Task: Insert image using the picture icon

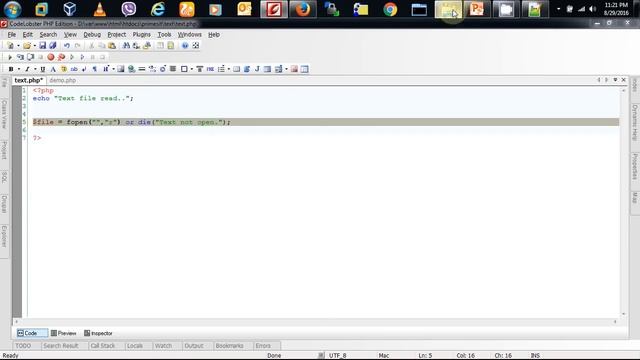Action: click(120, 69)
